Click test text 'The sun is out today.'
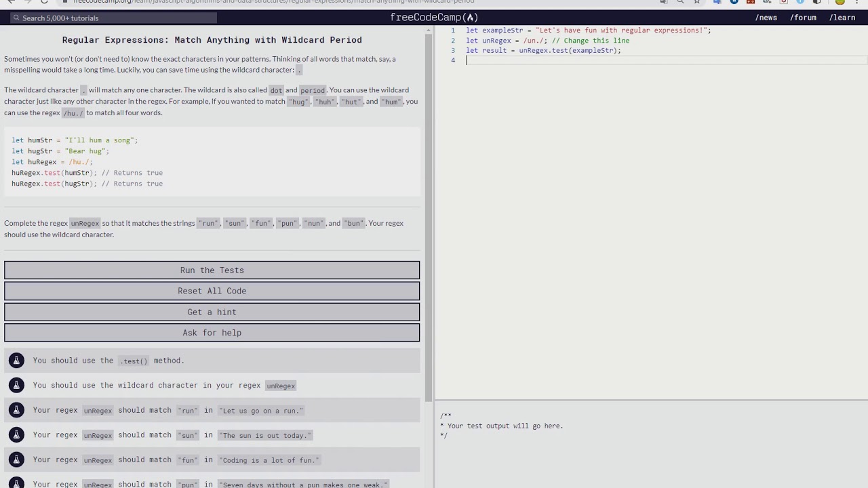The image size is (868, 488). pyautogui.click(x=266, y=436)
